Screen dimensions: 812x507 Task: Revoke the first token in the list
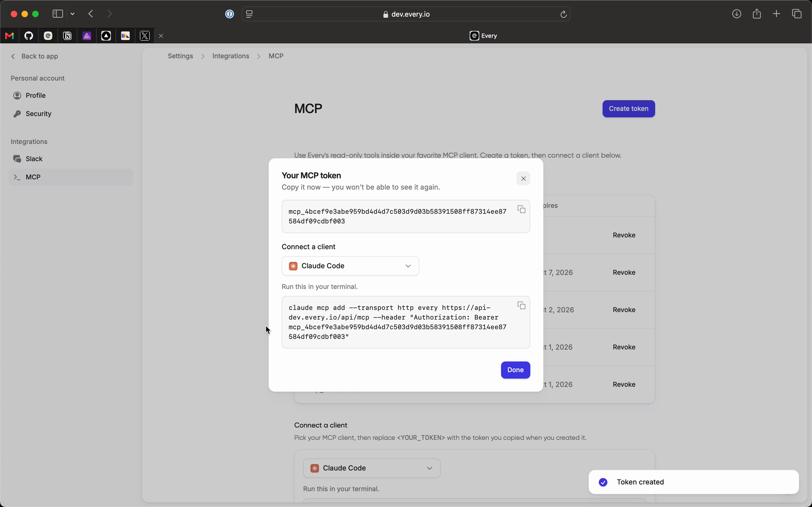click(624, 235)
